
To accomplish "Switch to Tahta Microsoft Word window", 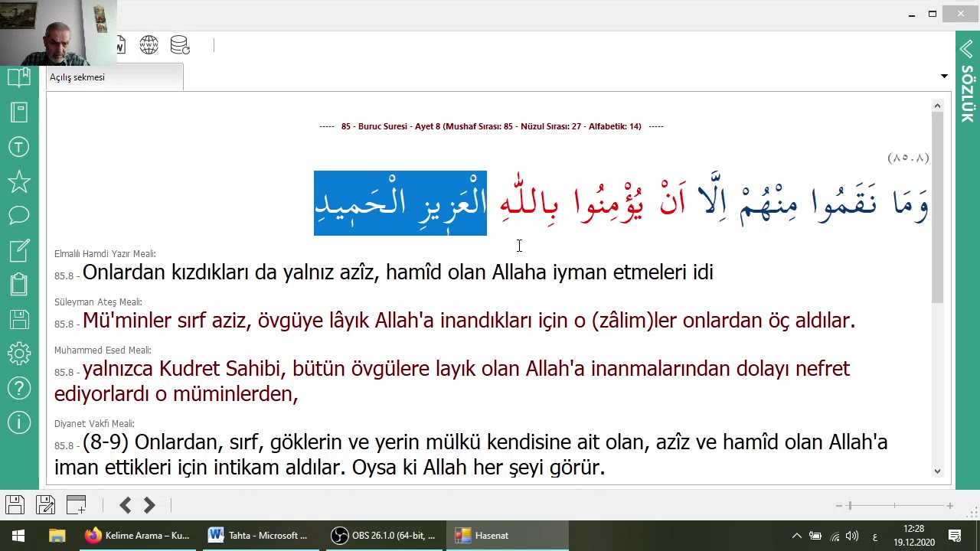I will coord(260,536).
